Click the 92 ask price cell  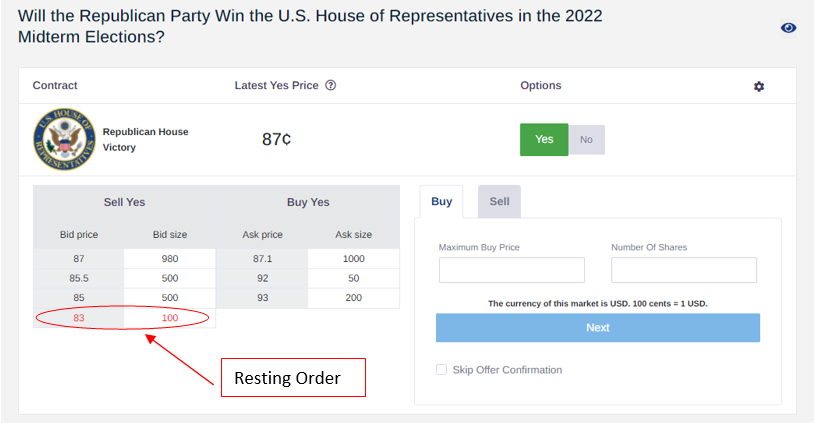(262, 278)
